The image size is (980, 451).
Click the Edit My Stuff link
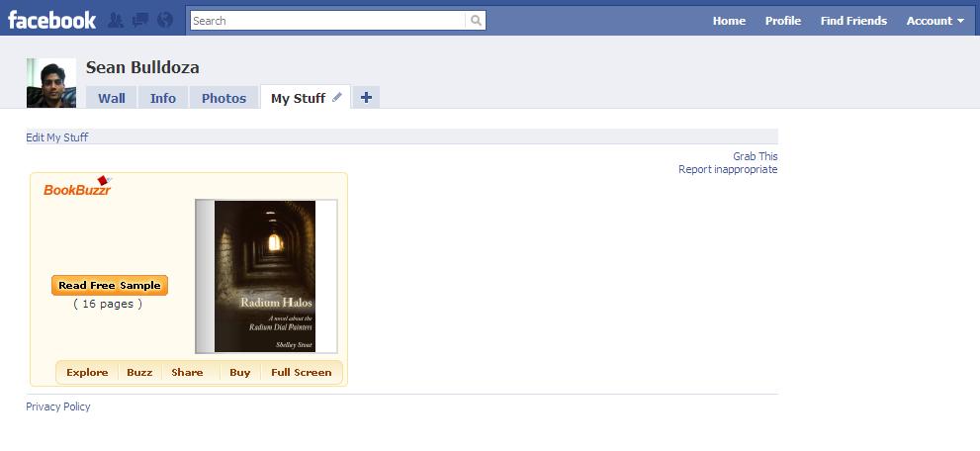[x=57, y=137]
